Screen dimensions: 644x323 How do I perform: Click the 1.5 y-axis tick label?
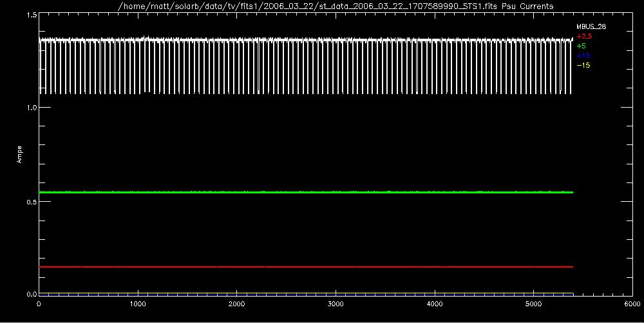(32, 15)
